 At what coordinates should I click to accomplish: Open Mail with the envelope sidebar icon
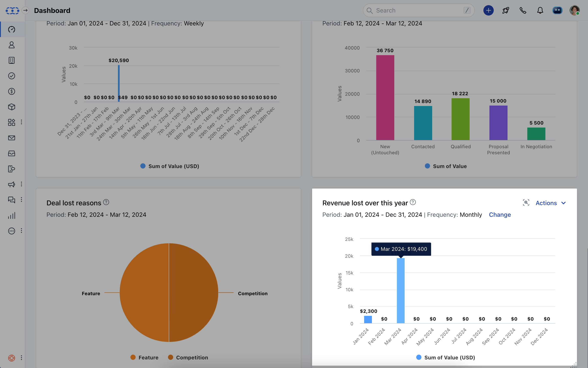click(12, 138)
